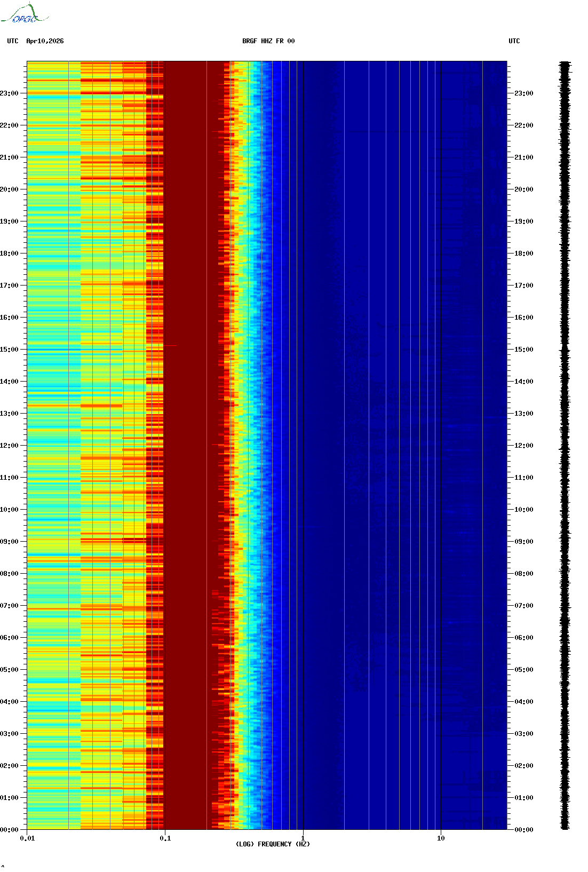Select 21:00 on the left time axis
This screenshot has height=872, width=588.
9,157
